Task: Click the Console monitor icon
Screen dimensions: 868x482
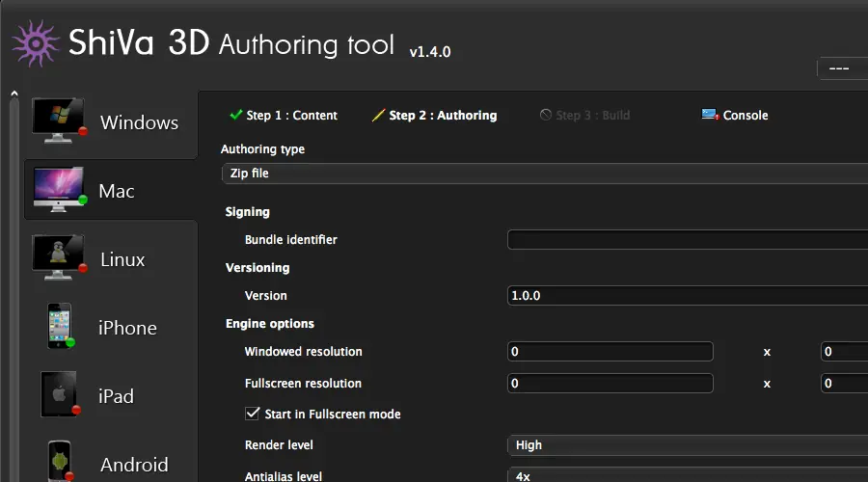Action: [710, 115]
